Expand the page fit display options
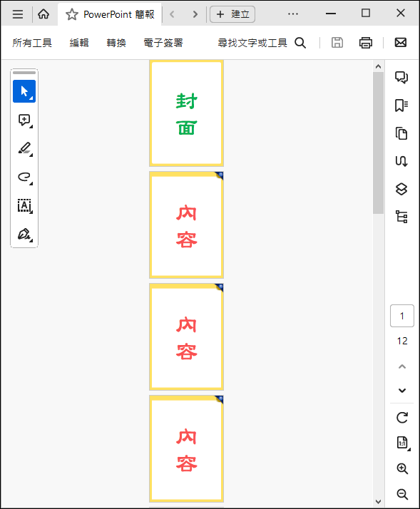The image size is (420, 509). (x=403, y=443)
